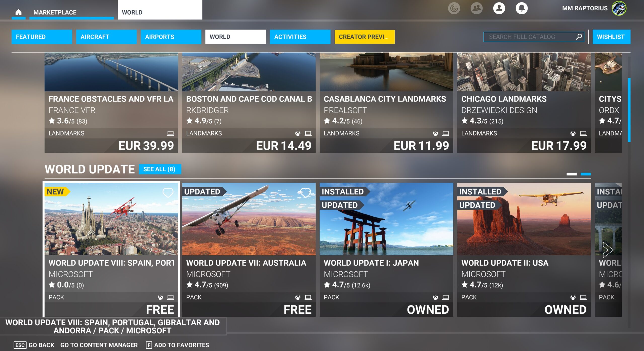Open the notifications bell icon
644x351 pixels.
tap(521, 8)
